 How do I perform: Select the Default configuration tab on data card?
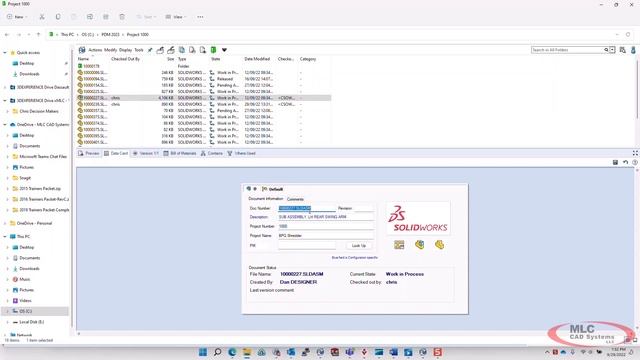click(273, 189)
